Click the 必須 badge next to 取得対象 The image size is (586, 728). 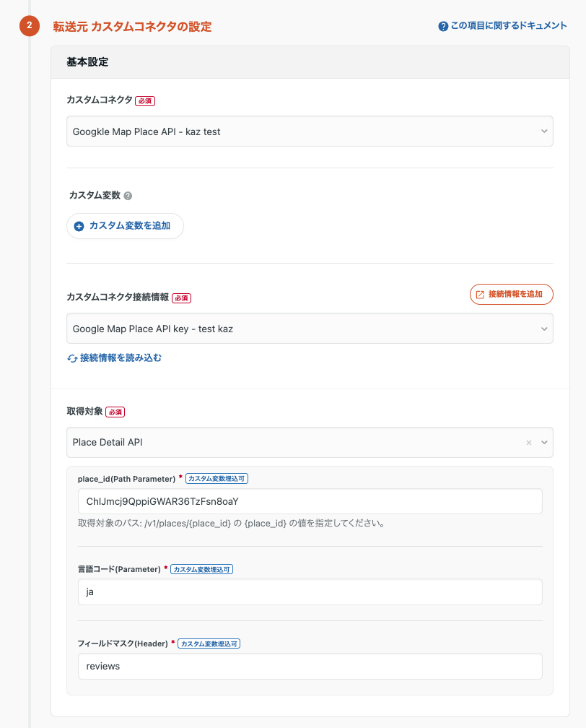pyautogui.click(x=115, y=412)
